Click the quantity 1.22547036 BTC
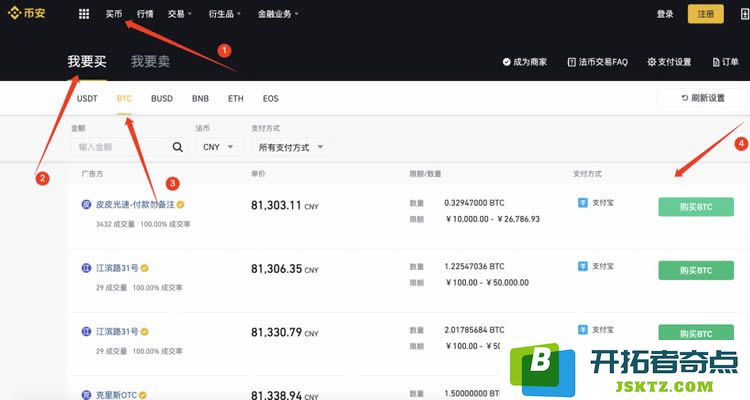This screenshot has height=400, width=750. (474, 266)
